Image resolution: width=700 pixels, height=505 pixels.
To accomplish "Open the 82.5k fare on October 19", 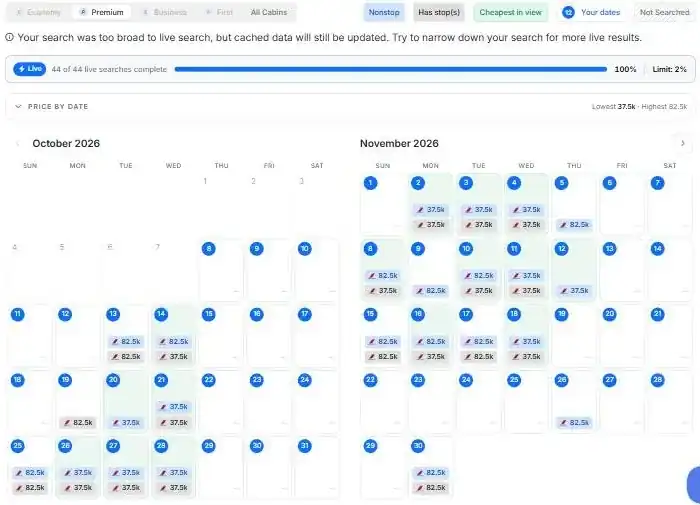I will [78, 422].
